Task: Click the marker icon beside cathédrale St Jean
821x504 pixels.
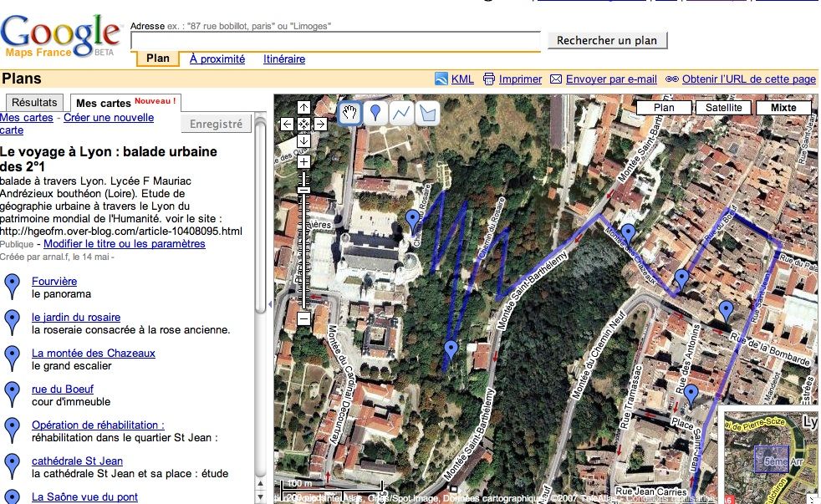Action: point(12,466)
